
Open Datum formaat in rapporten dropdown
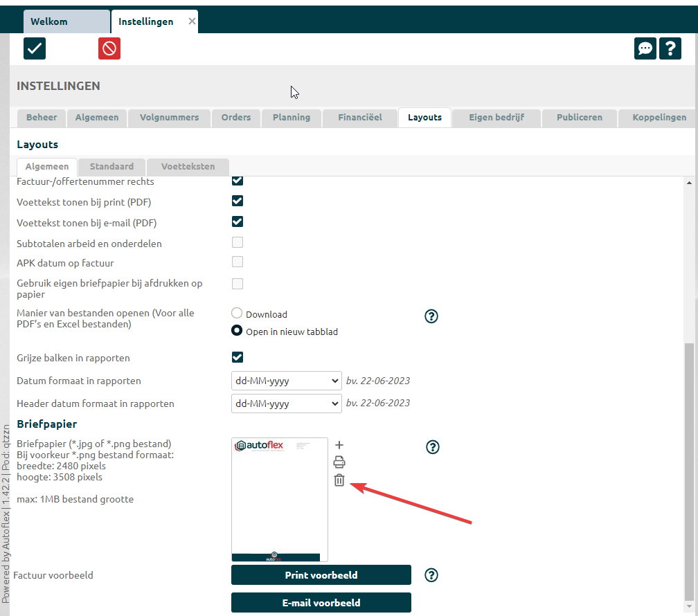286,381
